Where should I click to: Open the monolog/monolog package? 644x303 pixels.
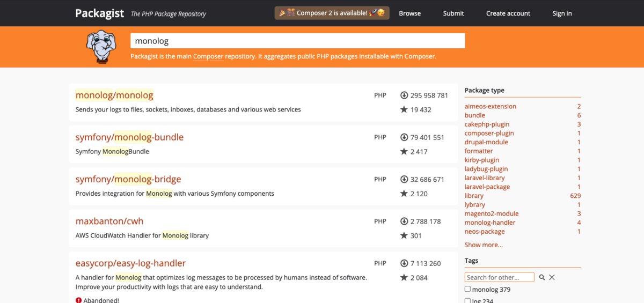(x=114, y=95)
